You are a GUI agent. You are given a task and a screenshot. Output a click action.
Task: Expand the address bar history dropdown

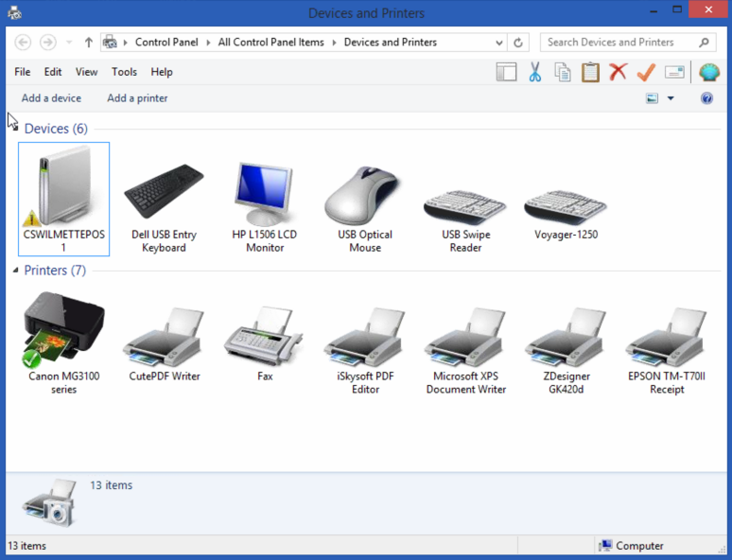coord(499,42)
